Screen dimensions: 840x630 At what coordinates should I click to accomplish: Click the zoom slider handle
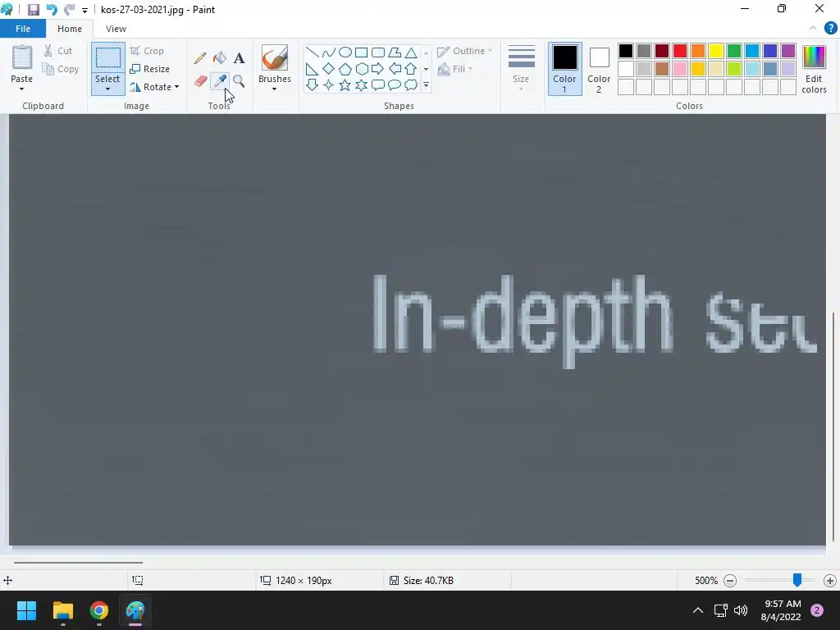(797, 580)
